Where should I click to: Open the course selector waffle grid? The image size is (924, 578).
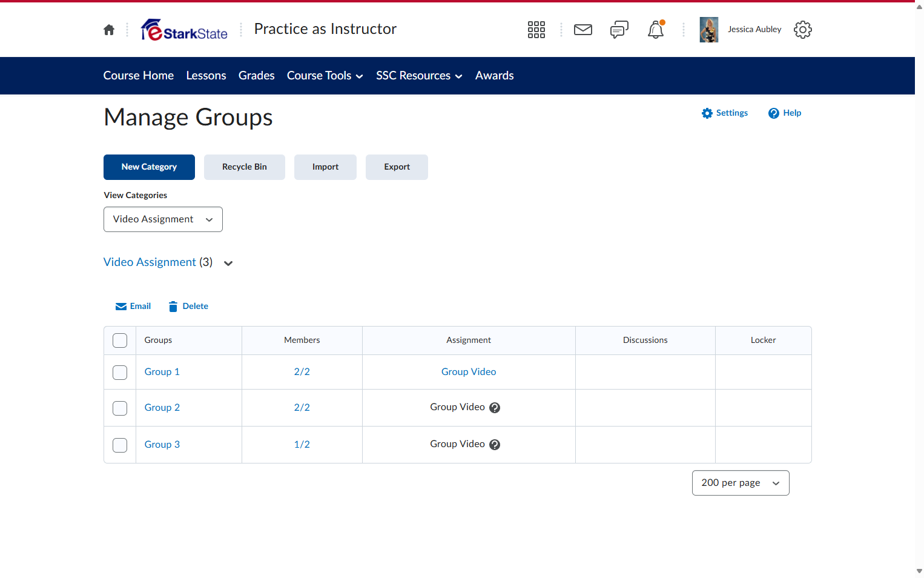tap(536, 30)
